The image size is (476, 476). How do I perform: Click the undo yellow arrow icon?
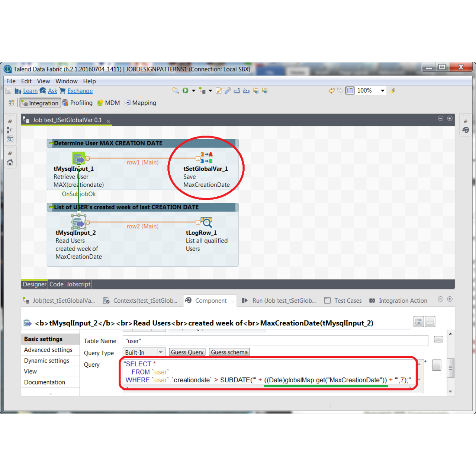click(331, 90)
